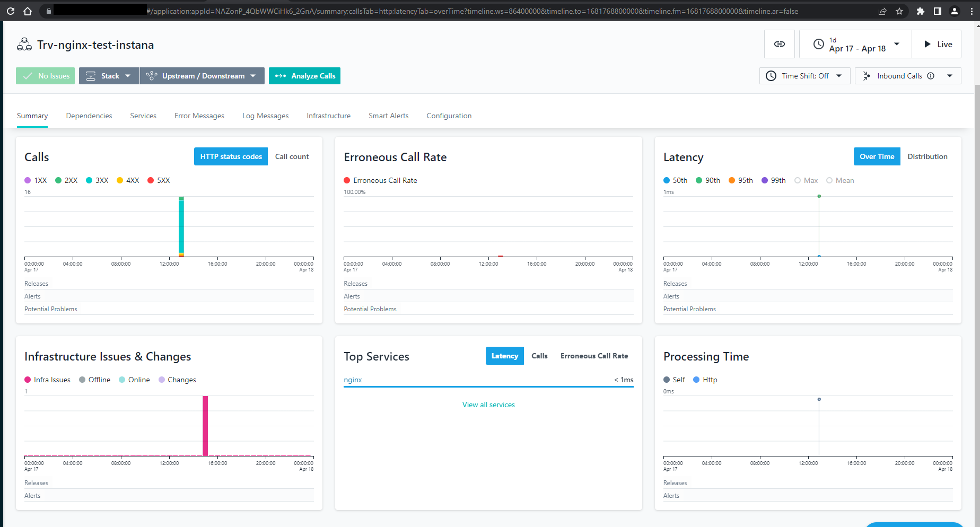Click the Inbound Calls flow icon
The height and width of the screenshot is (527, 980).
coord(867,76)
